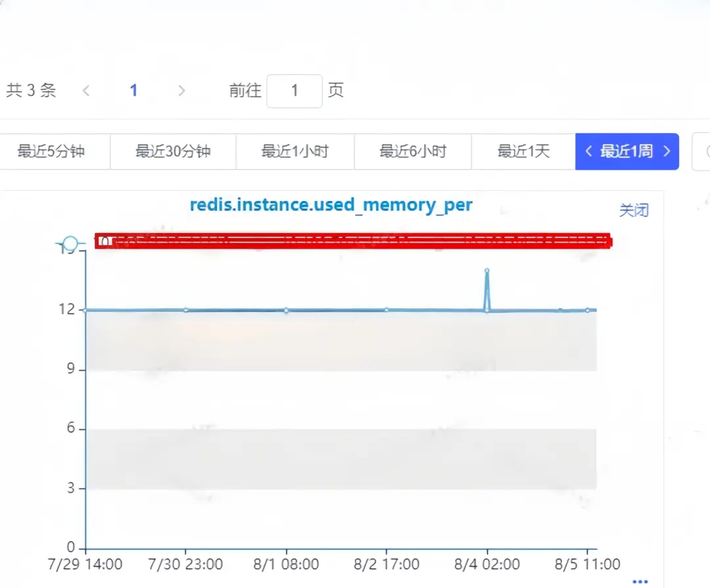Click the data point at 8/5 11:00
710x588 pixels.
587,310
